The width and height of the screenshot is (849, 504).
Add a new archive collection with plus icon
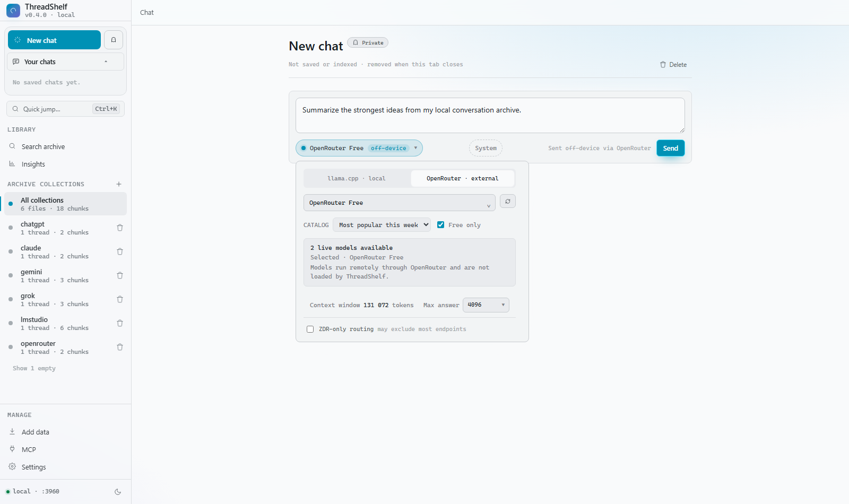119,184
